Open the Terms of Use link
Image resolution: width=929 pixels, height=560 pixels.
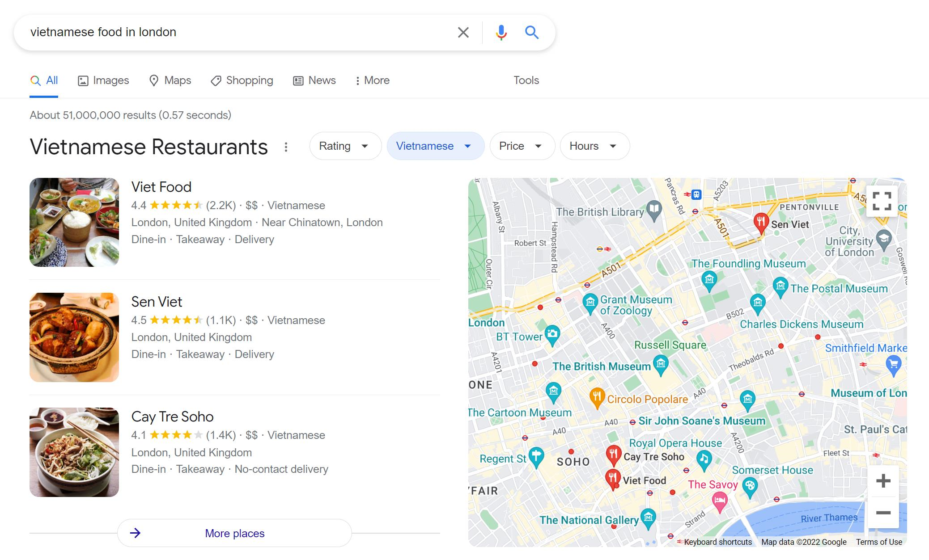click(878, 542)
